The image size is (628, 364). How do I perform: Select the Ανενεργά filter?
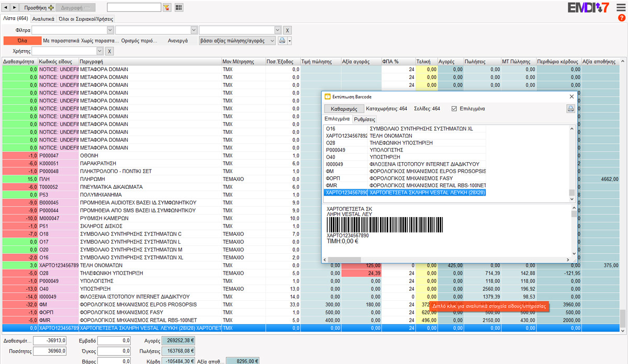[177, 40]
